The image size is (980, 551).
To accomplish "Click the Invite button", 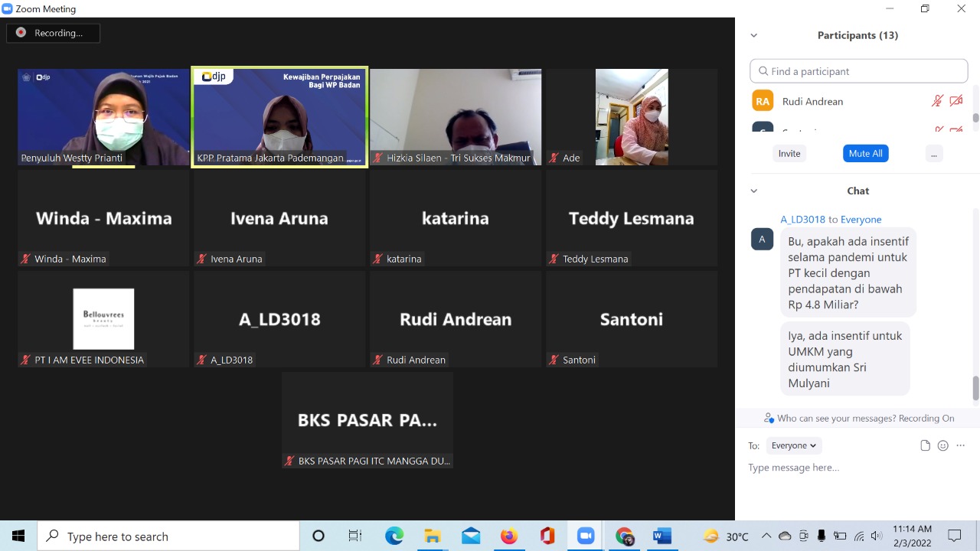I will tap(789, 154).
